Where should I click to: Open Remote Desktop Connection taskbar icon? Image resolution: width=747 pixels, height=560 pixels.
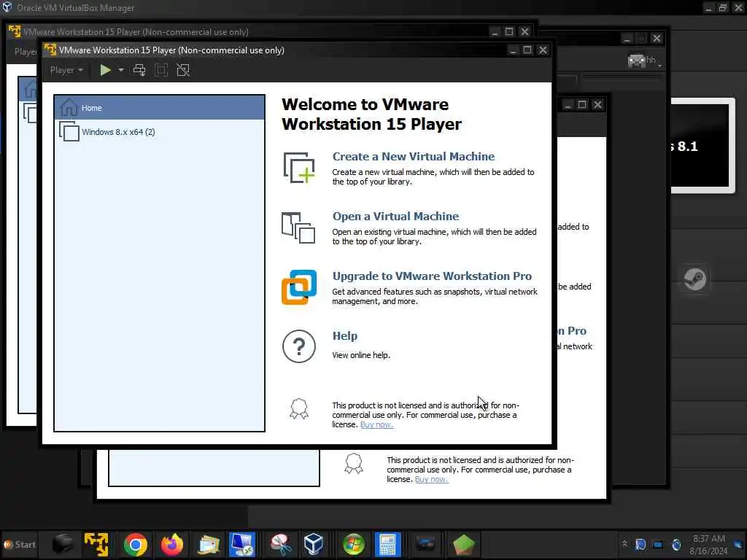point(242,545)
